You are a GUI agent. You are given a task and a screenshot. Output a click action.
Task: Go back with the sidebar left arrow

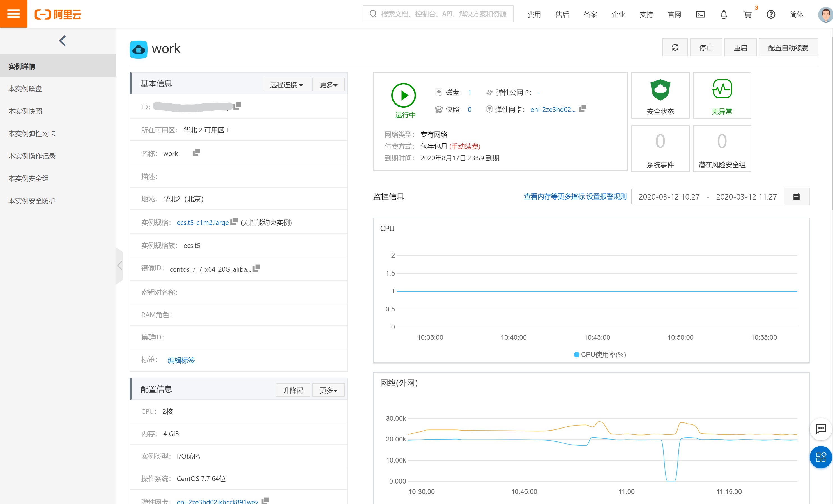pyautogui.click(x=62, y=41)
